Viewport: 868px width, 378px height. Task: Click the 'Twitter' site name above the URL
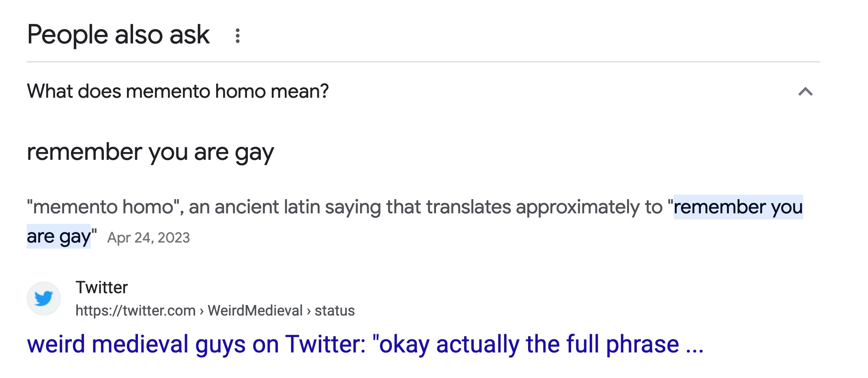coord(101,288)
